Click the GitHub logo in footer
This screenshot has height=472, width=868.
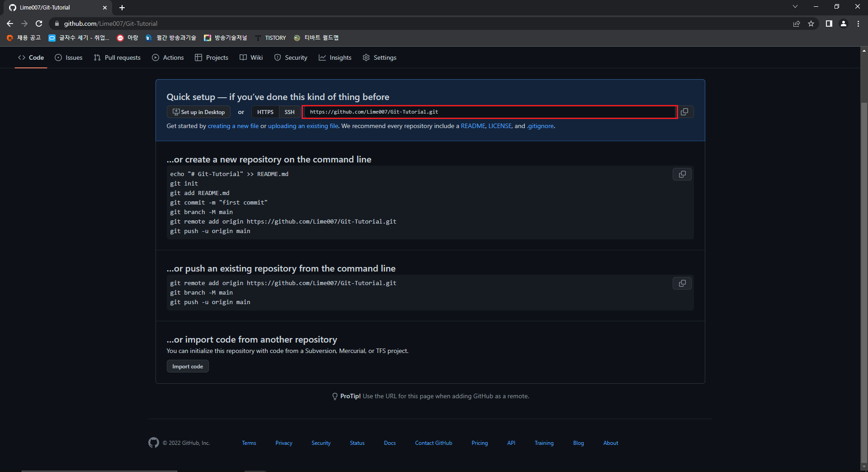(154, 443)
